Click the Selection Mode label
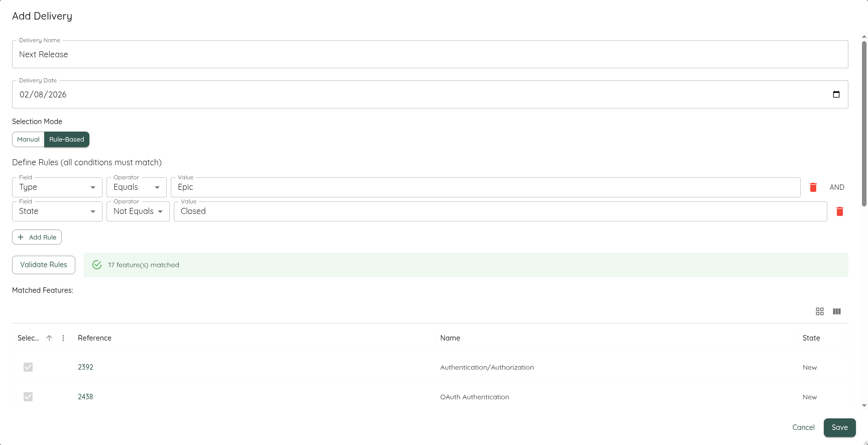 click(x=37, y=122)
